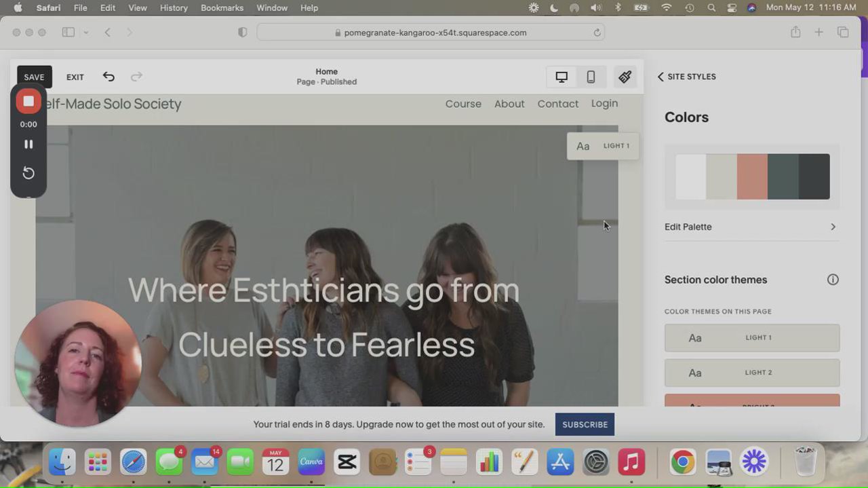This screenshot has height=488, width=868.
Task: Undo the last change with the undo arrow
Action: coord(108,77)
